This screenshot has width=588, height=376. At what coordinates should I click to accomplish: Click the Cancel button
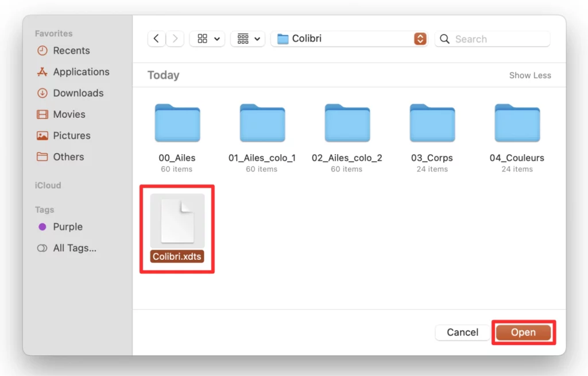(x=462, y=332)
